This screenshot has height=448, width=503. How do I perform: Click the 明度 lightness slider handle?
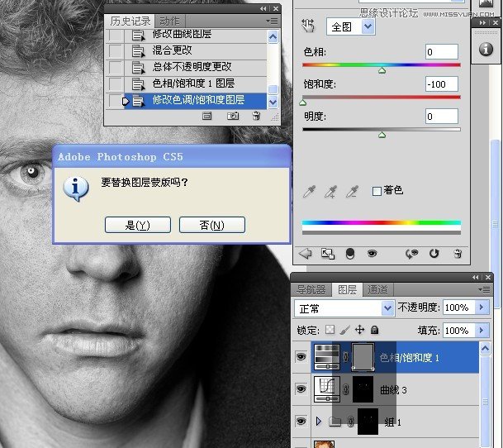[382, 135]
